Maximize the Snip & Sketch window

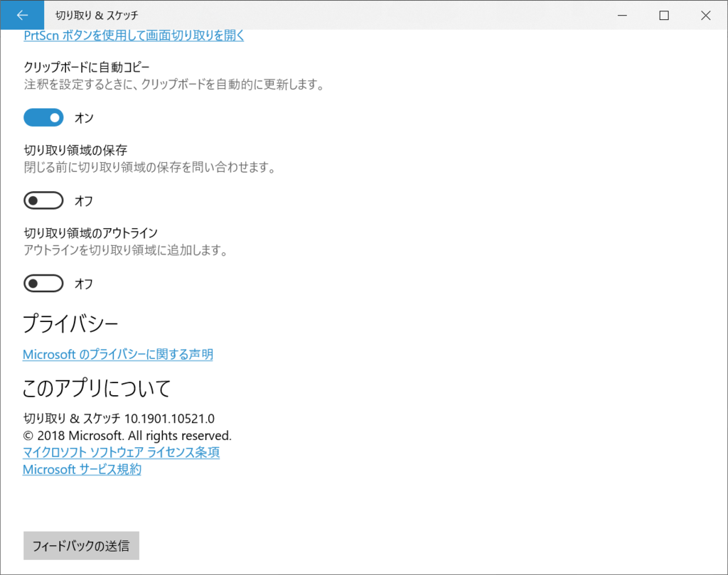coord(664,14)
